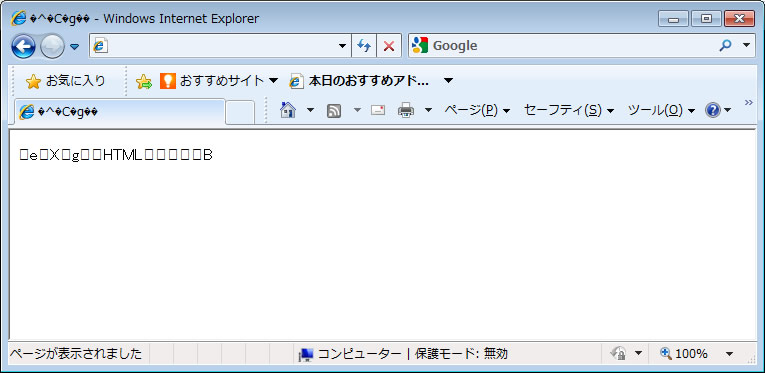Click the page icon in the address bar
The height and width of the screenshot is (373, 765).
point(100,46)
